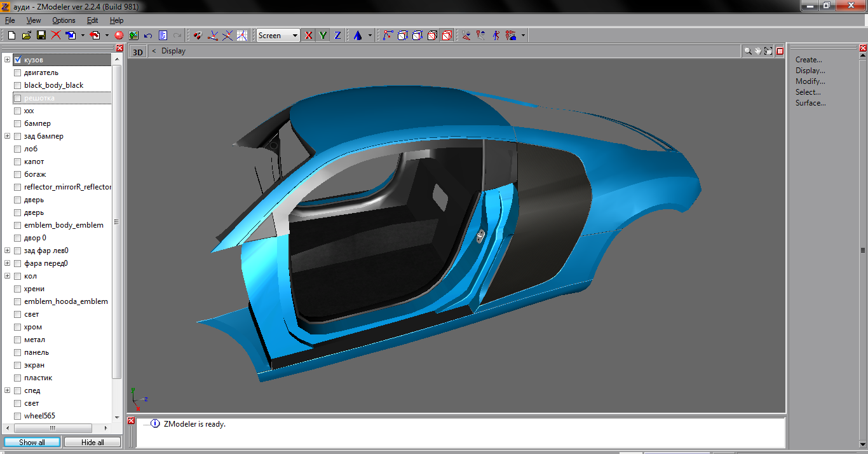Image resolution: width=868 pixels, height=454 pixels.
Task: Open the Screen axis-mode dropdown
Action: [x=295, y=36]
